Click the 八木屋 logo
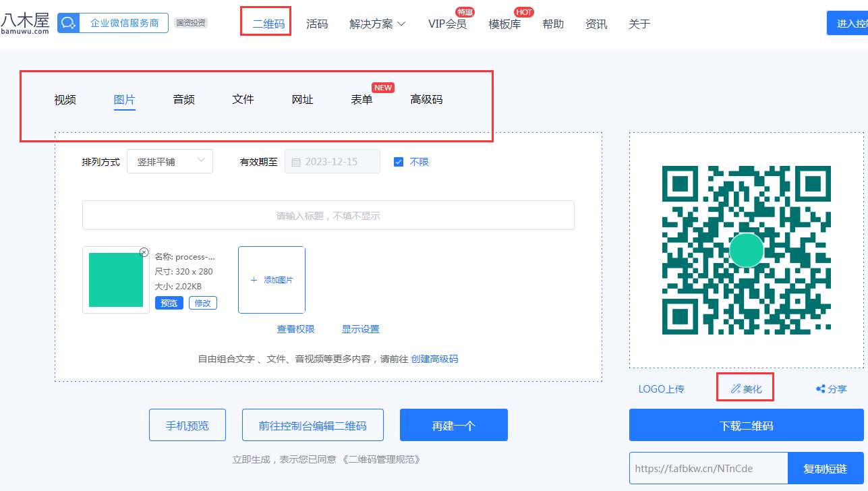The width and height of the screenshot is (868, 491). click(x=25, y=23)
